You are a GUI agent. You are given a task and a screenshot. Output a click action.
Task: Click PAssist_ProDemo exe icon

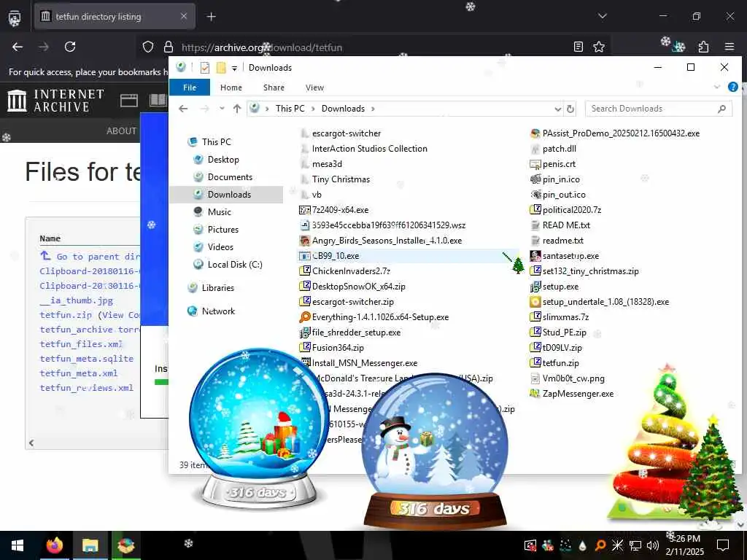(x=535, y=133)
